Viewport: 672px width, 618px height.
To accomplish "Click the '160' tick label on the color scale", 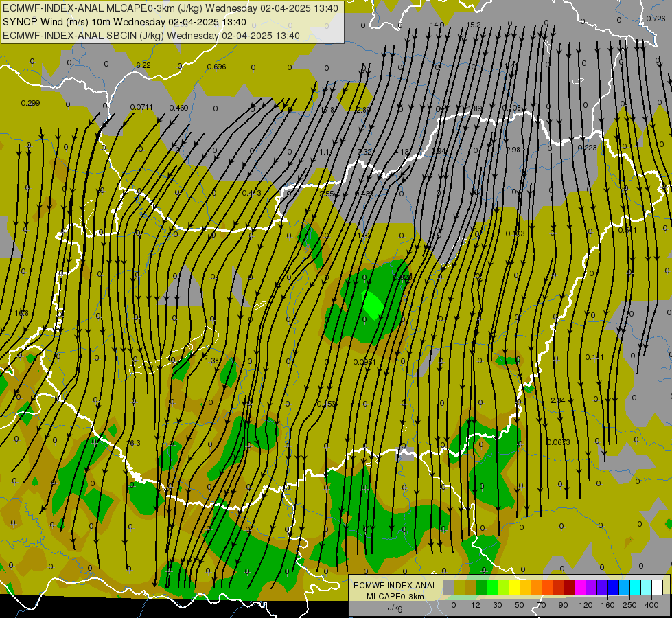I will click(607, 605).
